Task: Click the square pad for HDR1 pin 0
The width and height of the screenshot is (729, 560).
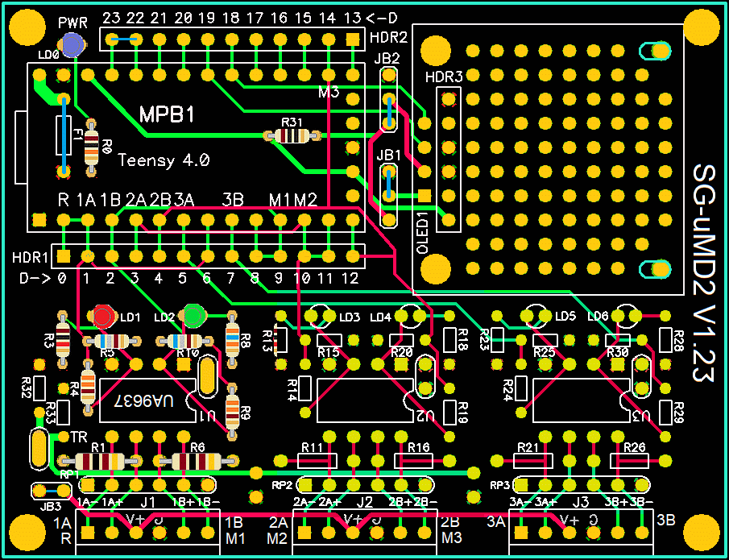Action: (x=63, y=256)
